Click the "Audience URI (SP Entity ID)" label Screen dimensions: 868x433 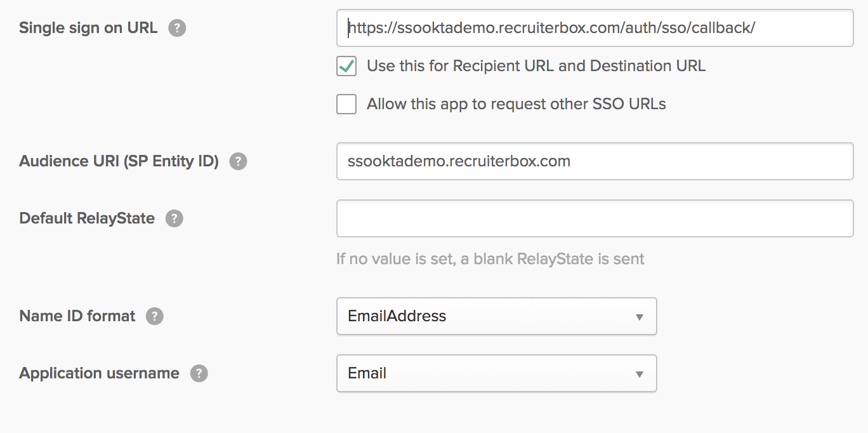pos(119,161)
